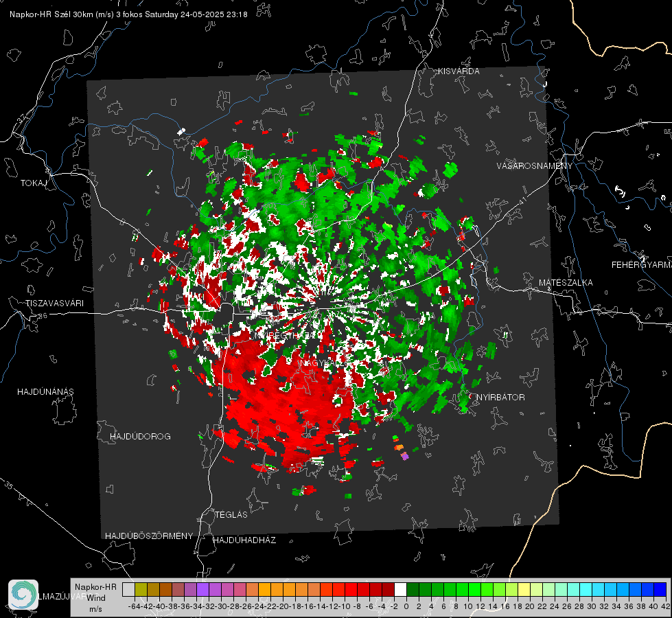Click the -64 legend value

pos(135,606)
